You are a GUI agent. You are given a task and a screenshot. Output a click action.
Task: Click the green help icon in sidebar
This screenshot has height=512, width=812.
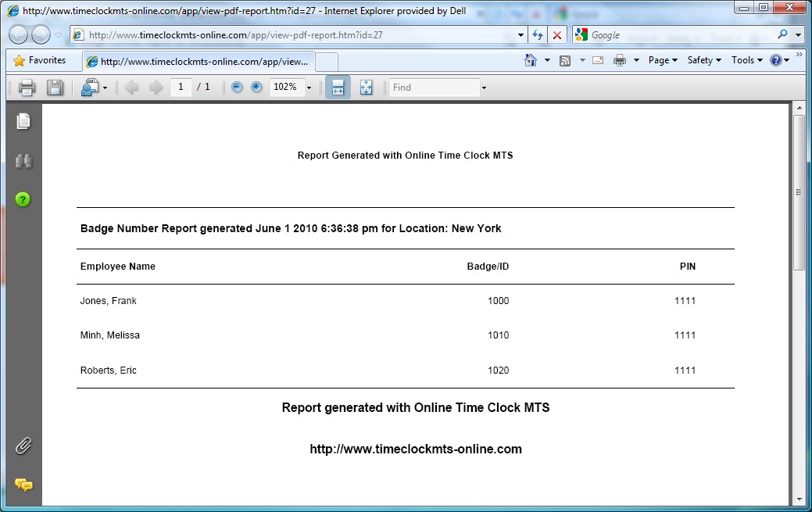(23, 199)
